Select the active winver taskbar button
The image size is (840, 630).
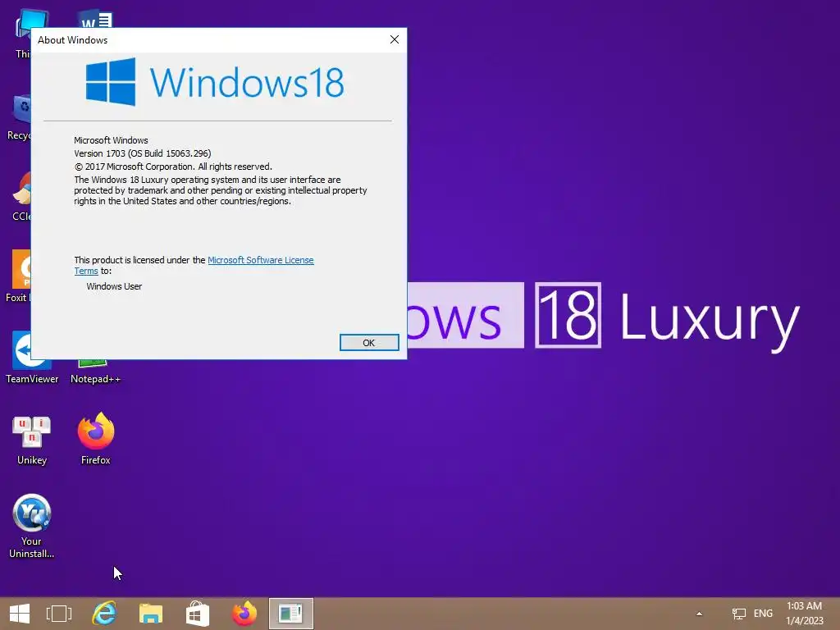(291, 614)
